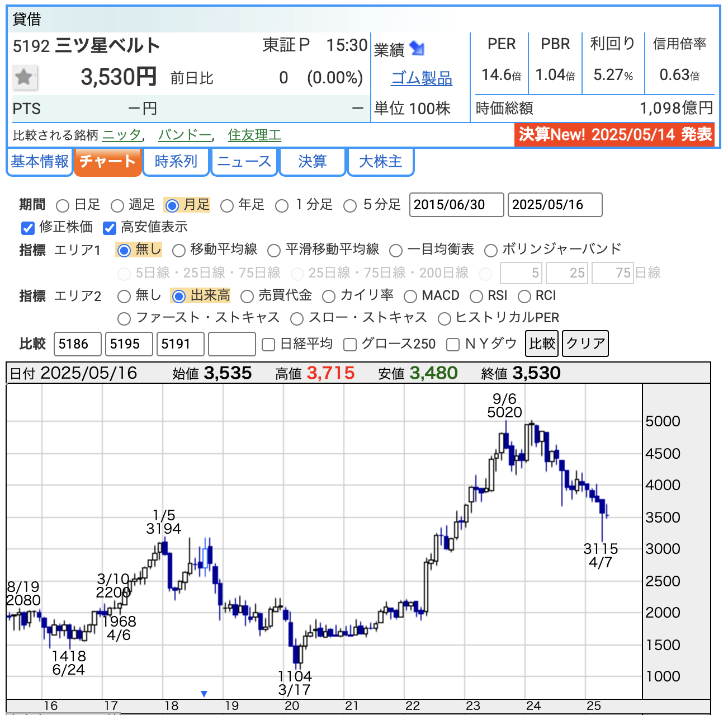Viewport: 728px width, 715px height.
Task: Open compared stock ニッタ link
Action: tap(122, 135)
